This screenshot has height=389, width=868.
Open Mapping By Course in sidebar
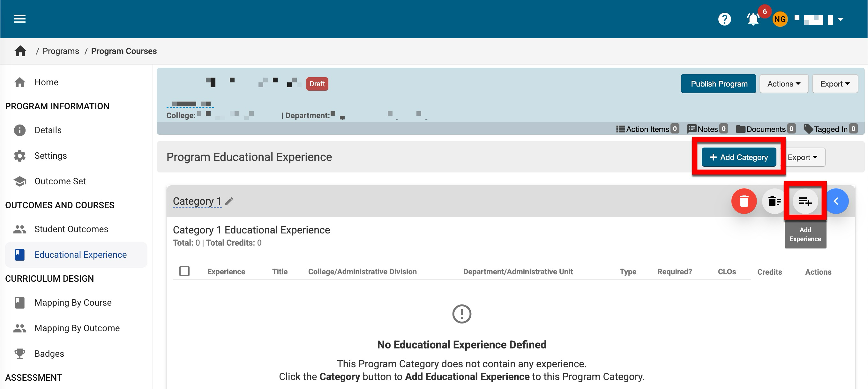[73, 302]
